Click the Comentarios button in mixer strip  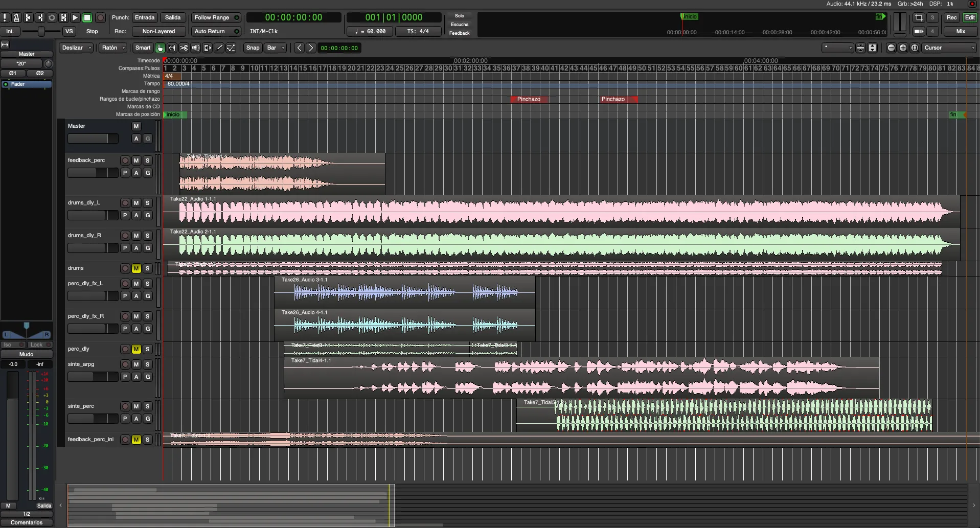(27, 522)
